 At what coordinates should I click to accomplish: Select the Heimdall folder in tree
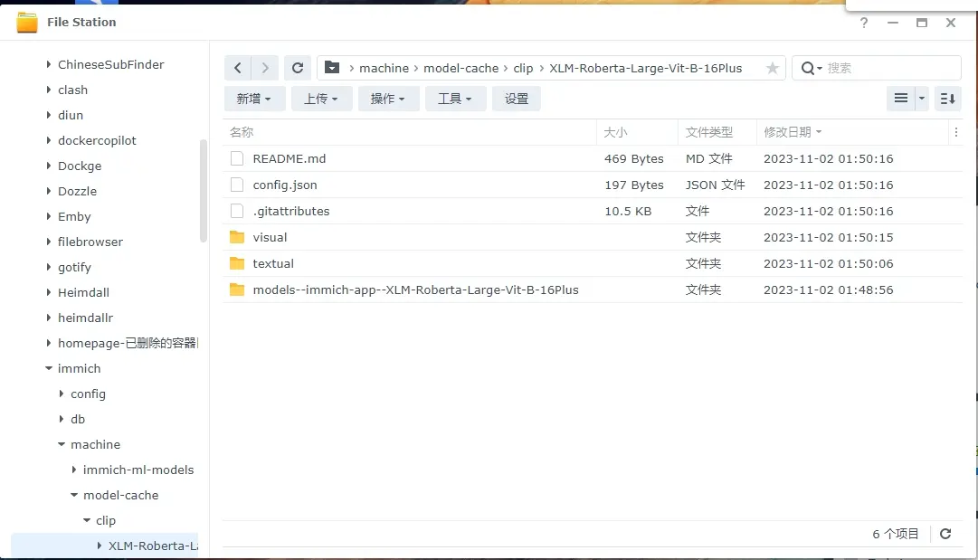point(83,292)
